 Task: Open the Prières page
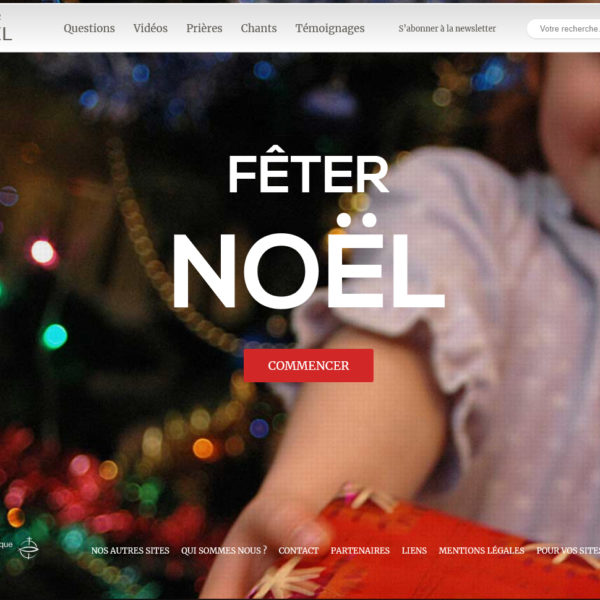204,28
